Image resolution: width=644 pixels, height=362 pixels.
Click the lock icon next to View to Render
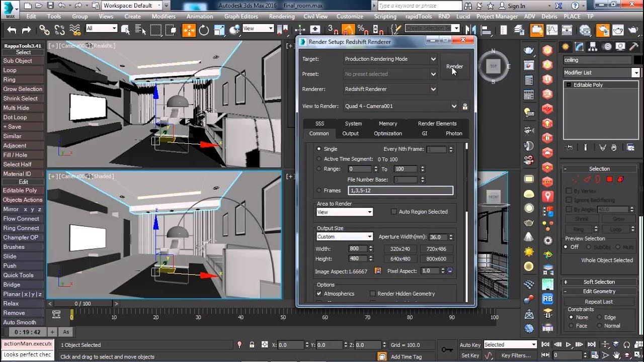point(465,107)
